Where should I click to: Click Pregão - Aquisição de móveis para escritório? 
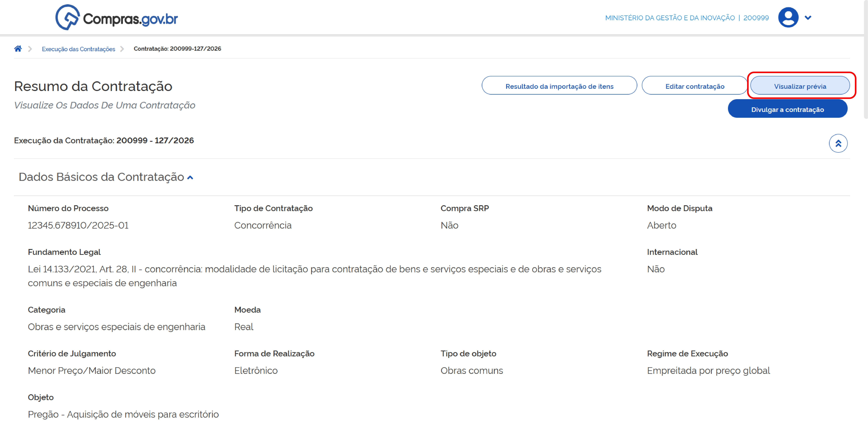click(x=123, y=414)
